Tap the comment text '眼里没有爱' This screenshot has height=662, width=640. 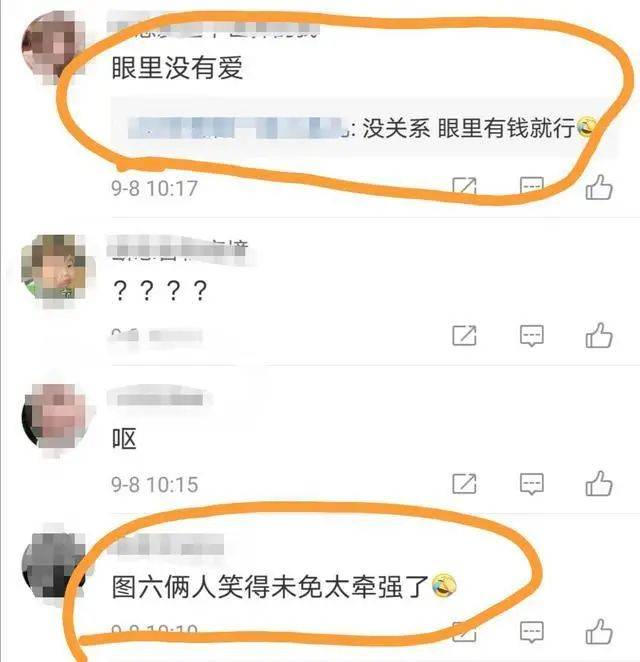tap(177, 68)
